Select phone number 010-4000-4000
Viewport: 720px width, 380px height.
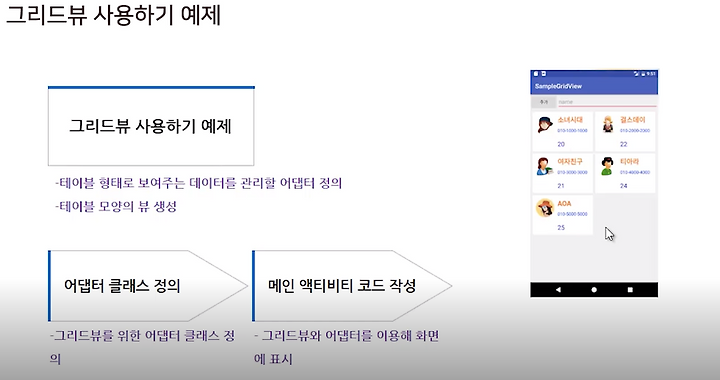[635, 173]
